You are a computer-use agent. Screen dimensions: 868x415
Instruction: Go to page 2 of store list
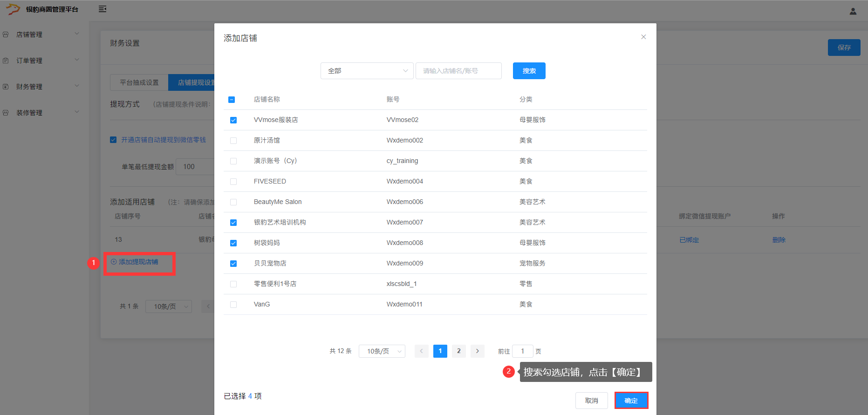[x=458, y=351]
